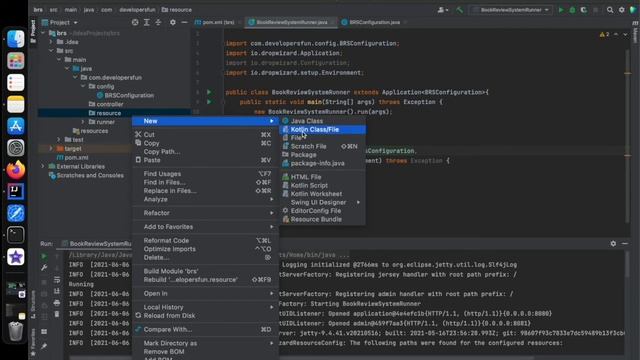Choose Package in the New submenu
The height and width of the screenshot is (360, 640).
coord(322,155)
